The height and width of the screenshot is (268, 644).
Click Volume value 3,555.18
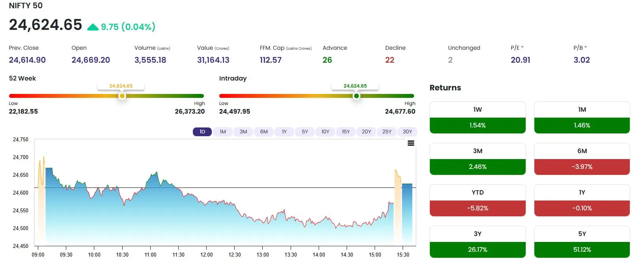pyautogui.click(x=150, y=60)
